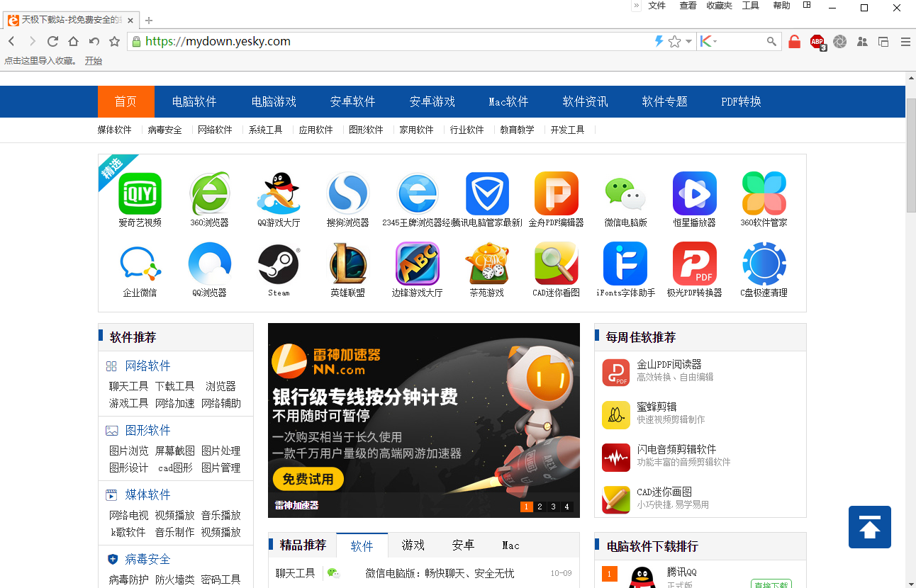Click the browser reload button
This screenshot has height=588, width=916.
point(52,42)
